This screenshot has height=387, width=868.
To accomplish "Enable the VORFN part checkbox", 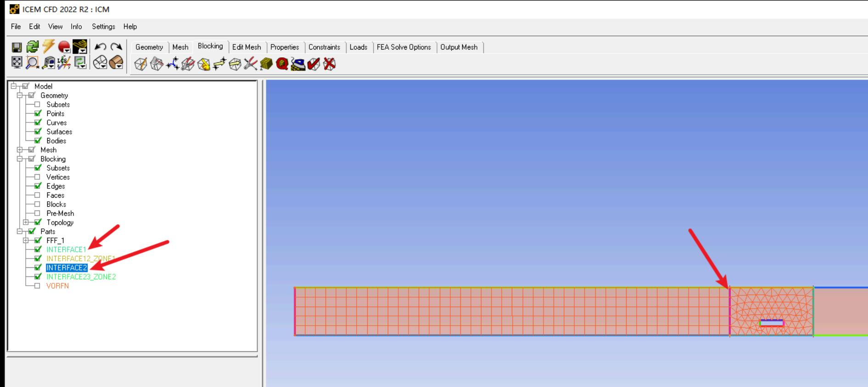I will point(38,286).
